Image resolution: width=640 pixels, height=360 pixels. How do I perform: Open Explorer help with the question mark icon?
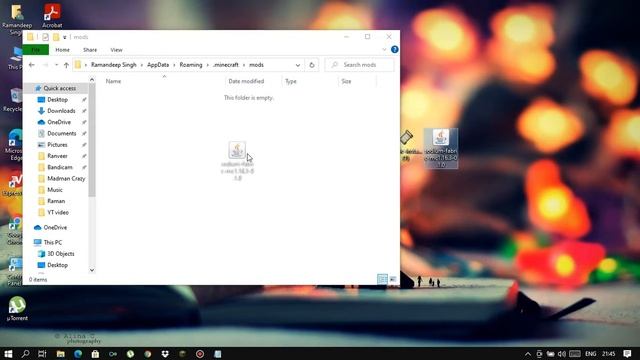[395, 49]
